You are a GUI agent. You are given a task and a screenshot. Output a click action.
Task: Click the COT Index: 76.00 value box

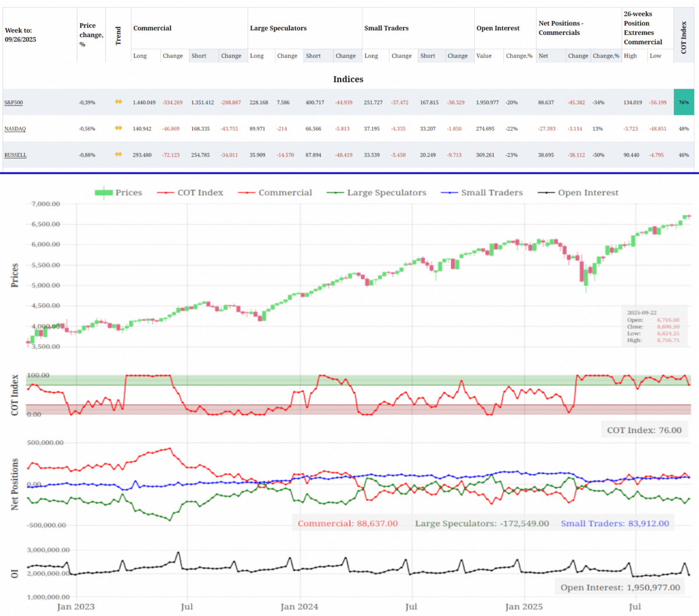pos(644,429)
